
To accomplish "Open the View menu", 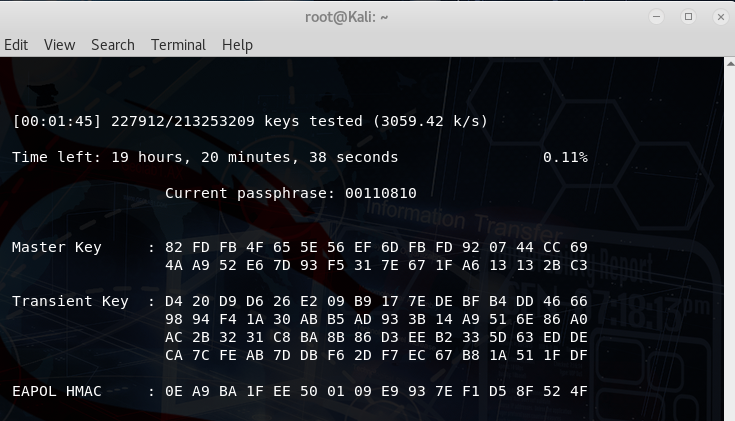I will click(60, 45).
